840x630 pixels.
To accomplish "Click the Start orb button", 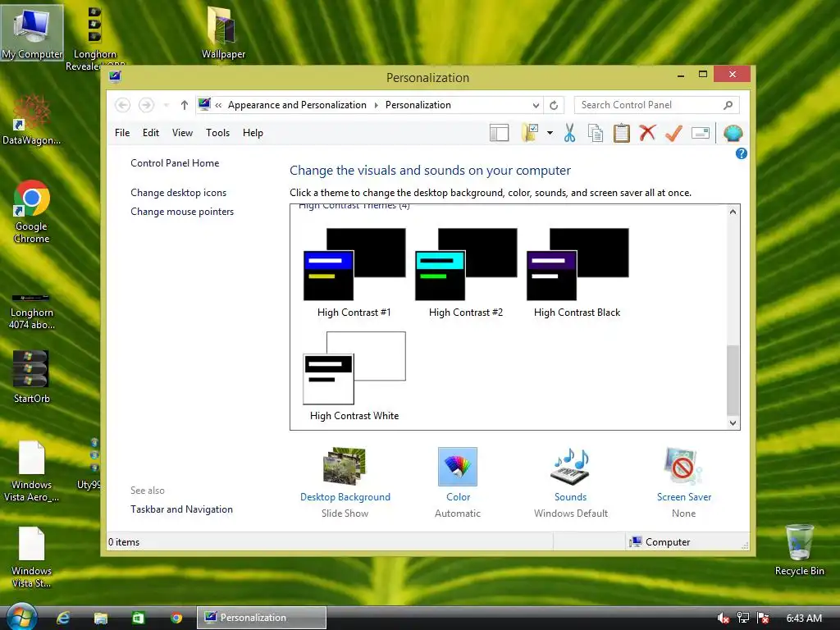I will [x=21, y=617].
